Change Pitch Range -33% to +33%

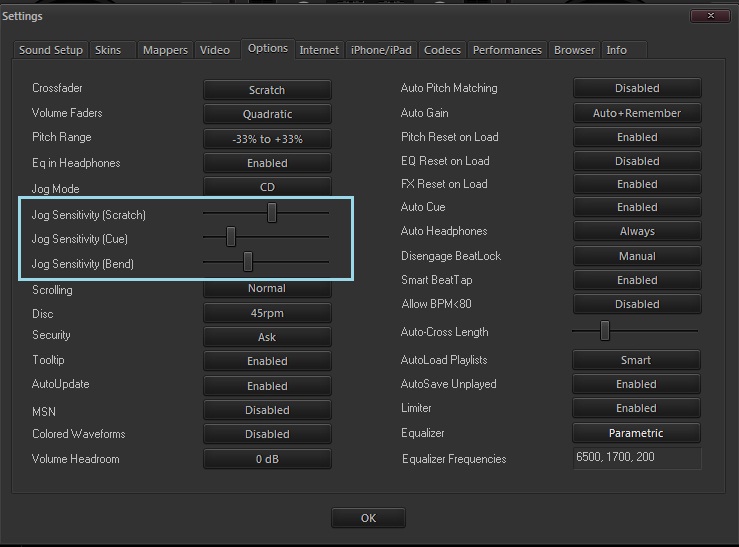click(267, 139)
